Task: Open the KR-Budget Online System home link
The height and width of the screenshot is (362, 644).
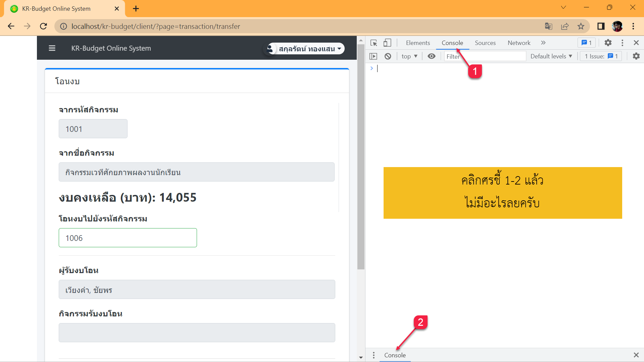Action: tap(111, 48)
